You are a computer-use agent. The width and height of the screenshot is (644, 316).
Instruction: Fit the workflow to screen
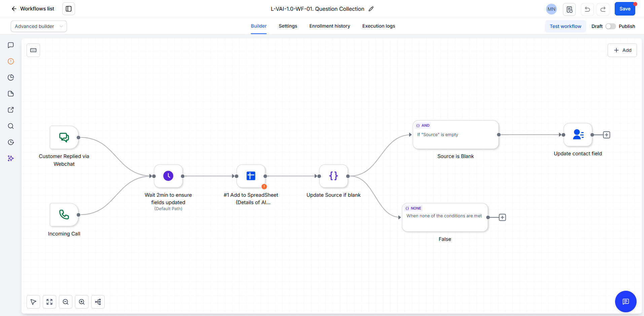tap(49, 302)
